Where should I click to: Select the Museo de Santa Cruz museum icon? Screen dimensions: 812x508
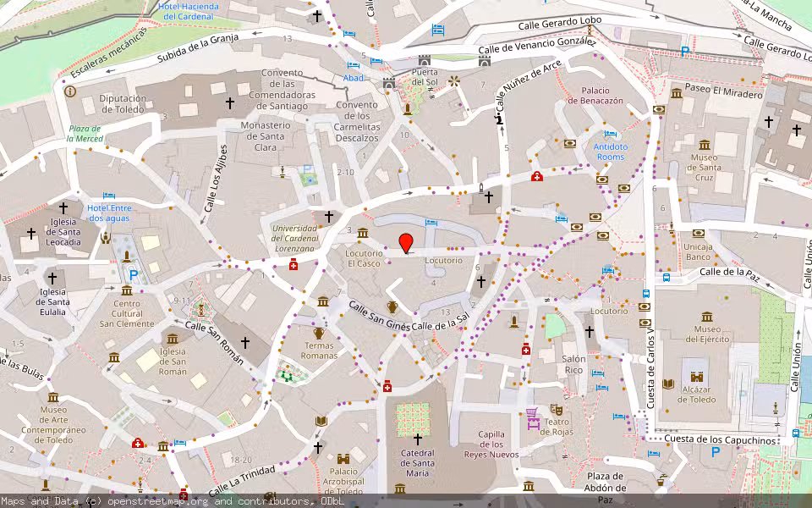tap(705, 145)
